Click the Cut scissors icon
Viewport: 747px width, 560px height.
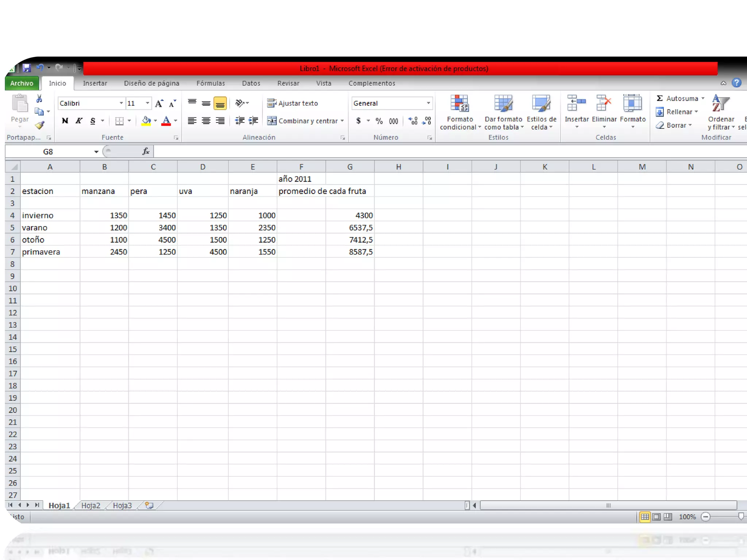coord(39,99)
